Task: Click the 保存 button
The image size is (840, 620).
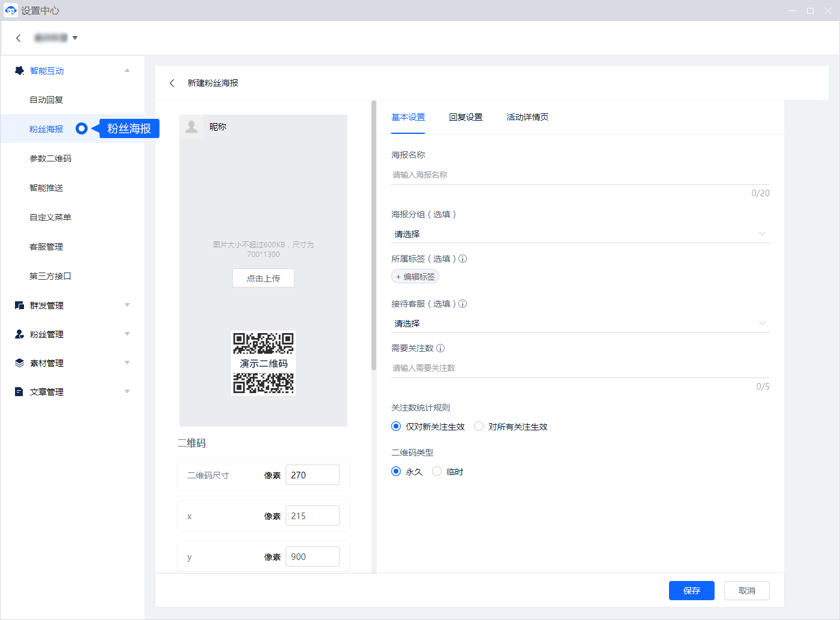Action: click(691, 591)
